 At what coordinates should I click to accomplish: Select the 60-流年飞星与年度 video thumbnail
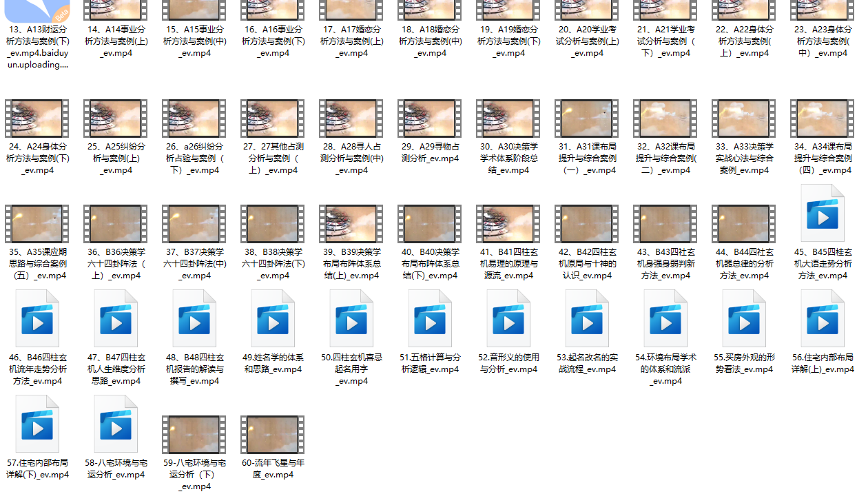click(273, 434)
